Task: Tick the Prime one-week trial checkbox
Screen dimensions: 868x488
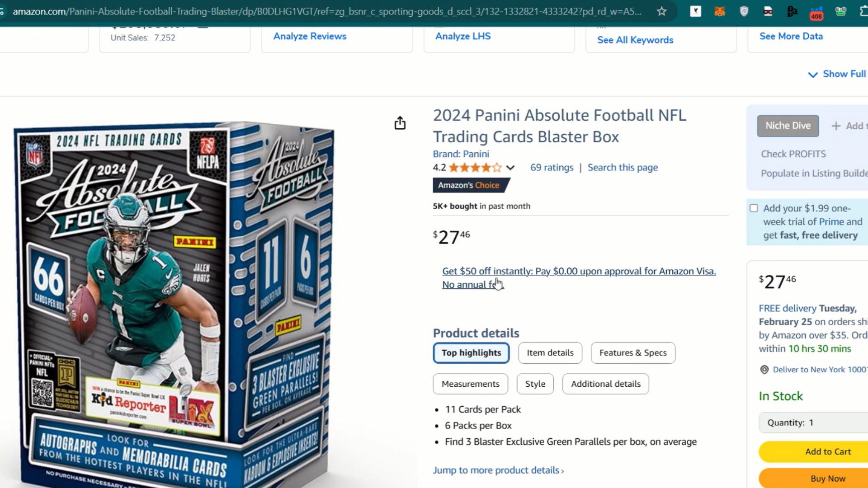Action: coord(754,208)
